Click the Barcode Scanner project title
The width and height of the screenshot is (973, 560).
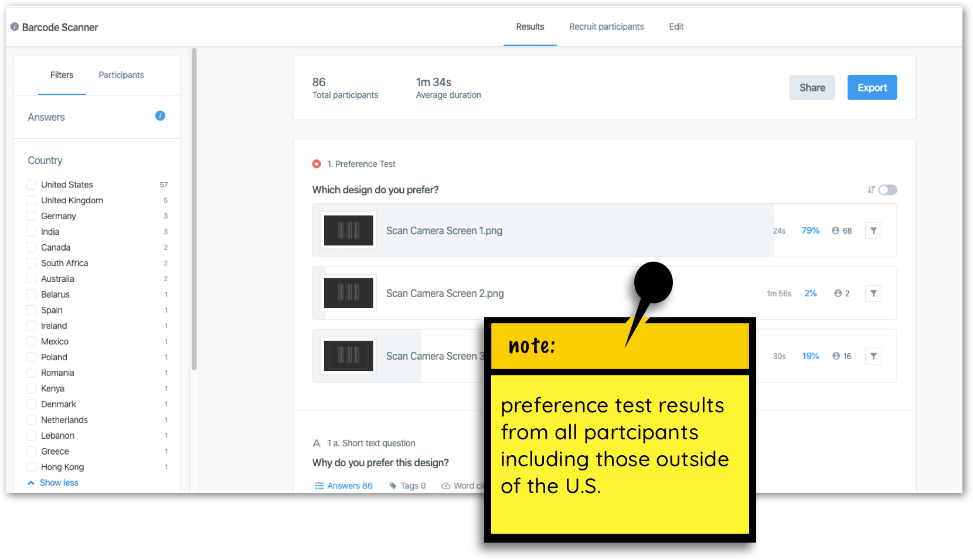click(x=60, y=27)
